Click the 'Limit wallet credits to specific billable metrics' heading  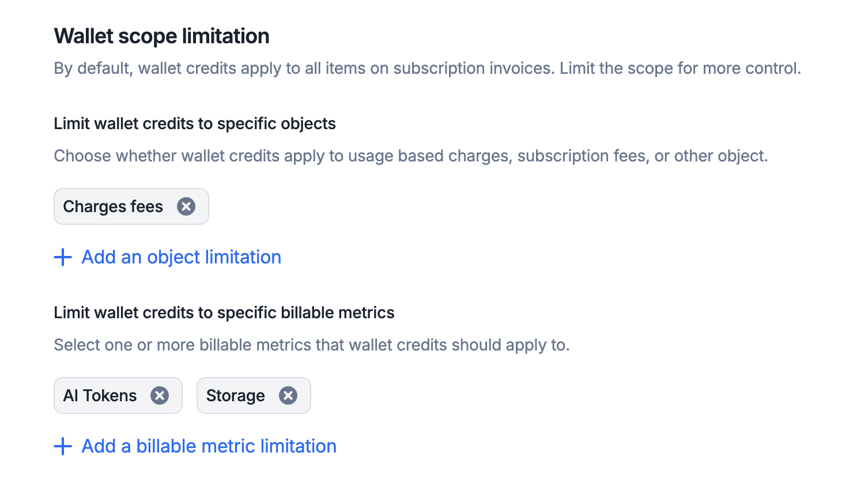click(x=224, y=312)
